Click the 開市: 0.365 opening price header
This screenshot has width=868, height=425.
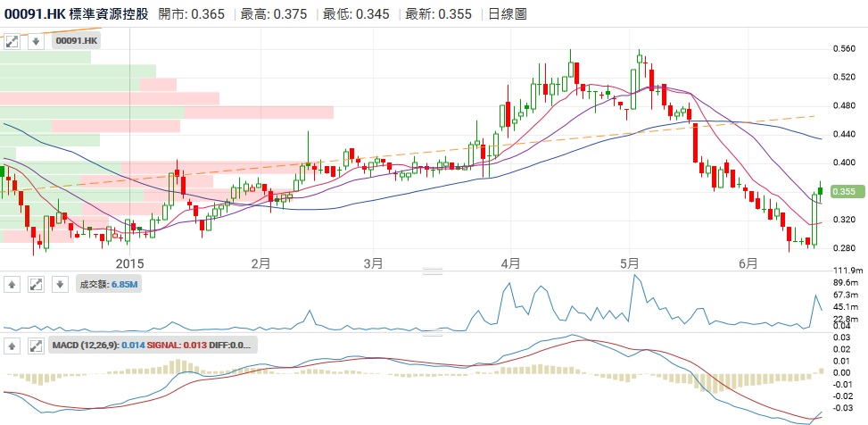click(192, 14)
